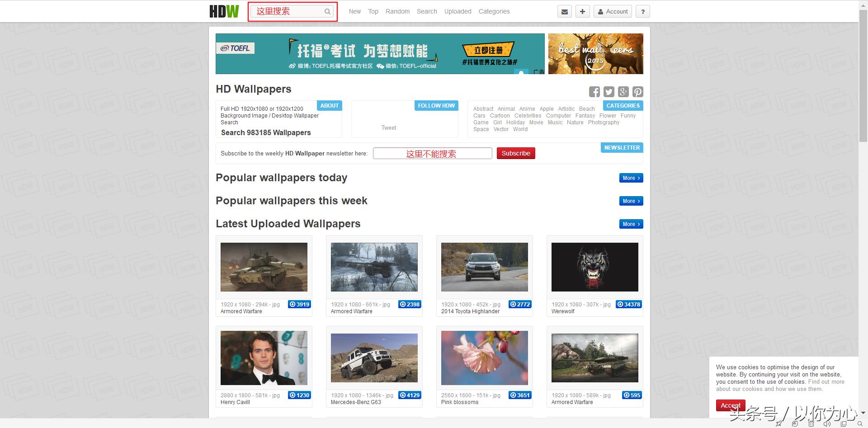Open the Account menu button
Image resolution: width=868 pixels, height=428 pixels.
tap(613, 12)
